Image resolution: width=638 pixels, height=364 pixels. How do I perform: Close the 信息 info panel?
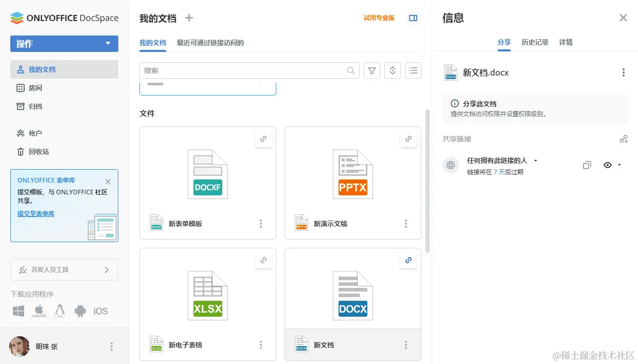pyautogui.click(x=623, y=18)
